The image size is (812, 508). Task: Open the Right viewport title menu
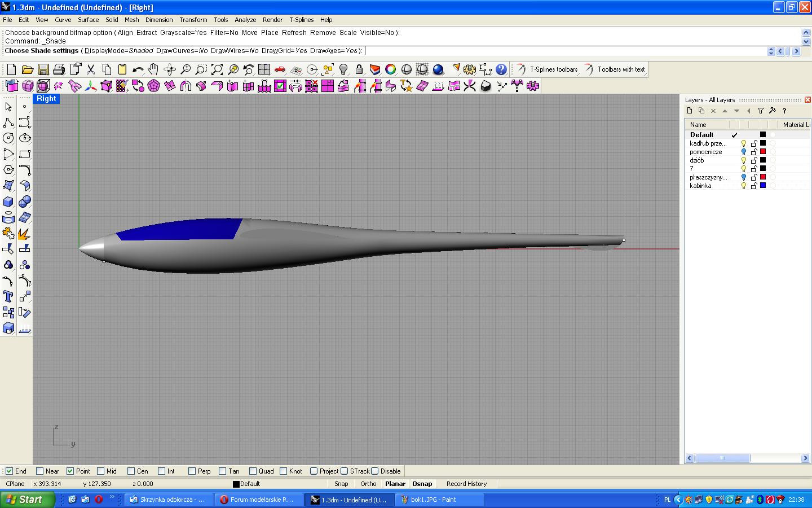coord(46,99)
